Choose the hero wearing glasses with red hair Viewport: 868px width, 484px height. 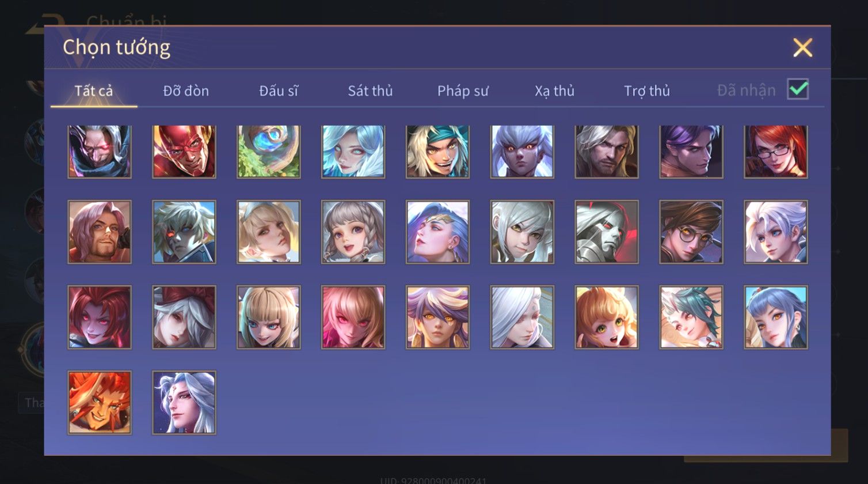coord(776,152)
